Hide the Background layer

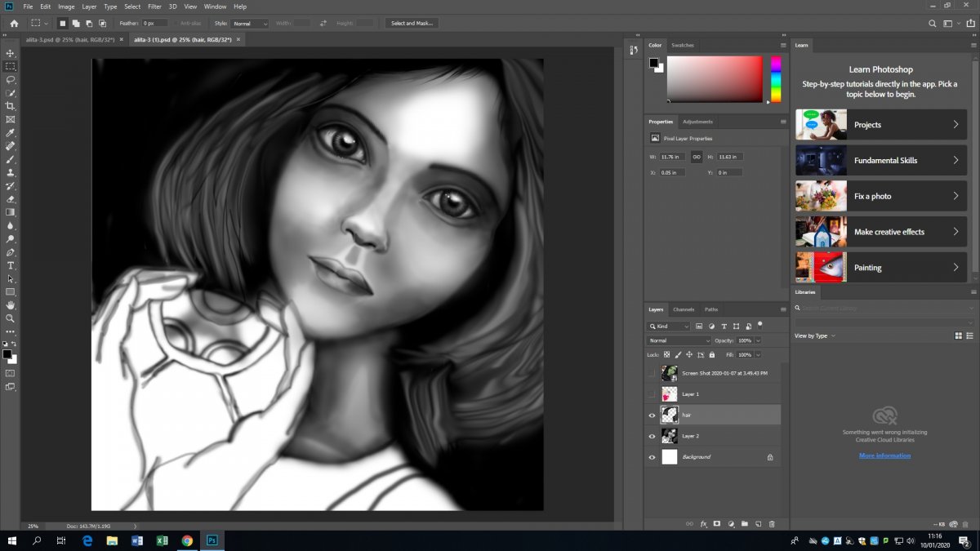tap(652, 457)
